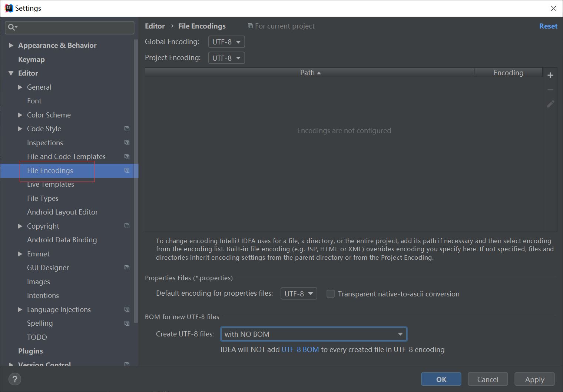Open Images settings page
563x392 pixels.
click(38, 282)
